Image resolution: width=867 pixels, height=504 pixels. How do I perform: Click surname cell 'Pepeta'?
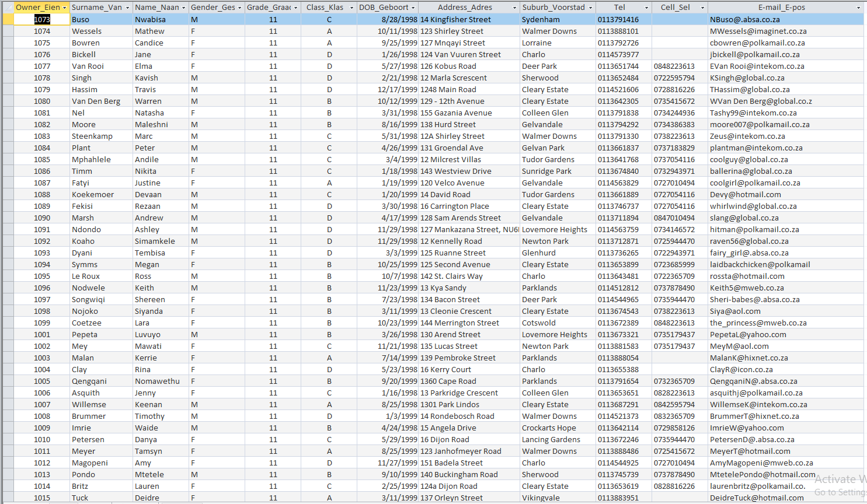click(x=101, y=334)
